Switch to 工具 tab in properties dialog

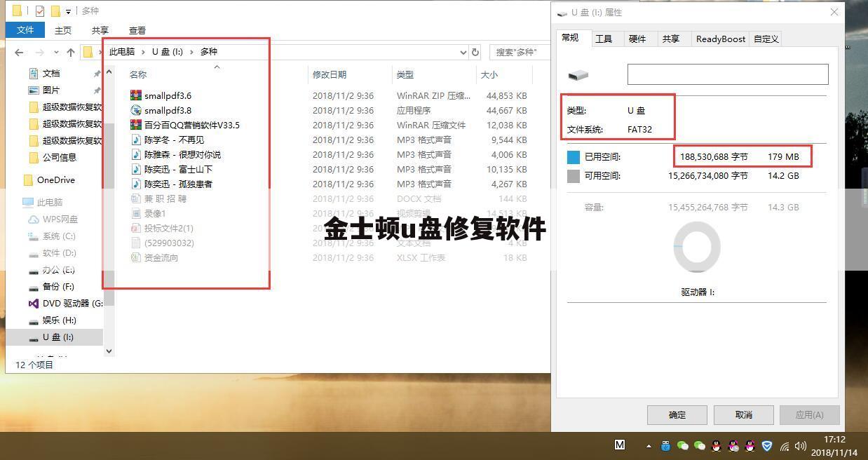point(604,39)
